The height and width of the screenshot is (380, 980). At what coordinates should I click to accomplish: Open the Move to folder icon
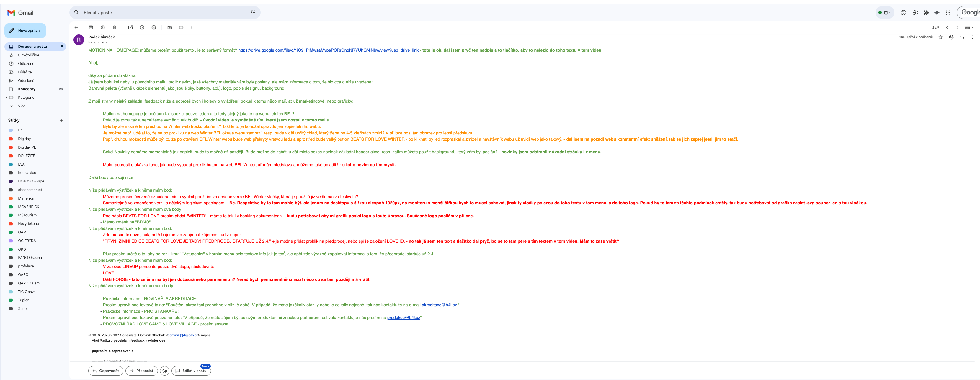(x=170, y=27)
